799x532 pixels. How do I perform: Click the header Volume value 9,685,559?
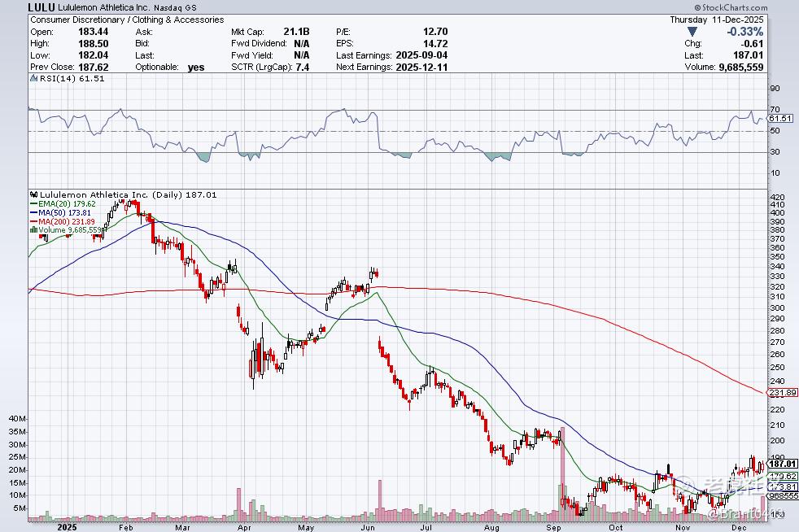pyautogui.click(x=741, y=67)
